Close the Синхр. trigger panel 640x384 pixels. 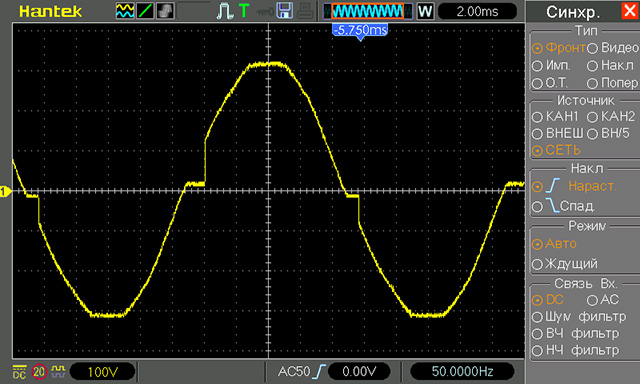click(630, 11)
